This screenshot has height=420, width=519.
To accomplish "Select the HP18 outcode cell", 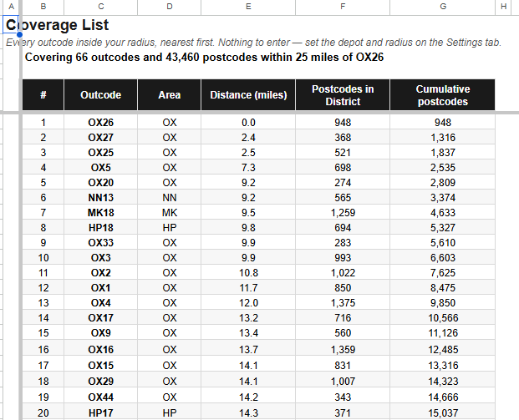I will (100, 227).
